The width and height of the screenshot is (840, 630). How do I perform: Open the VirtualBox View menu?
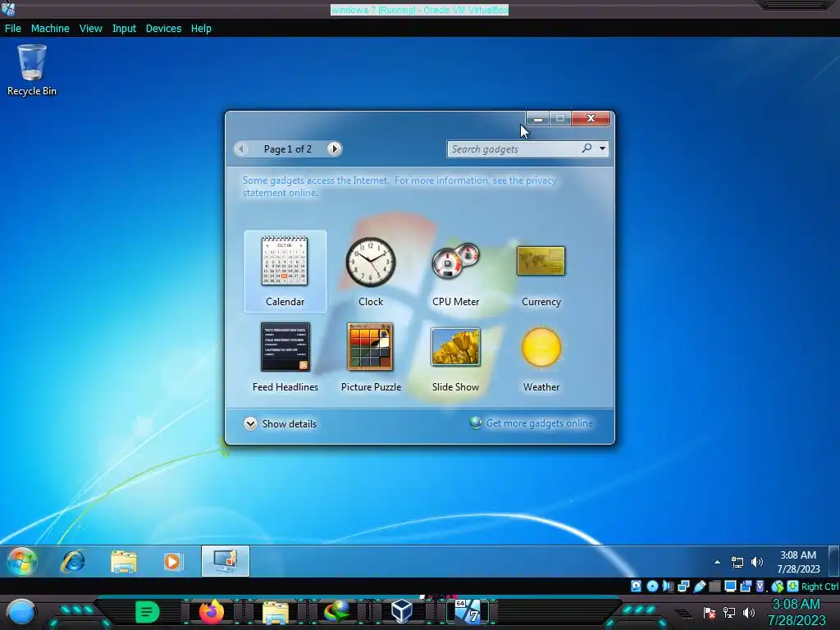point(90,29)
